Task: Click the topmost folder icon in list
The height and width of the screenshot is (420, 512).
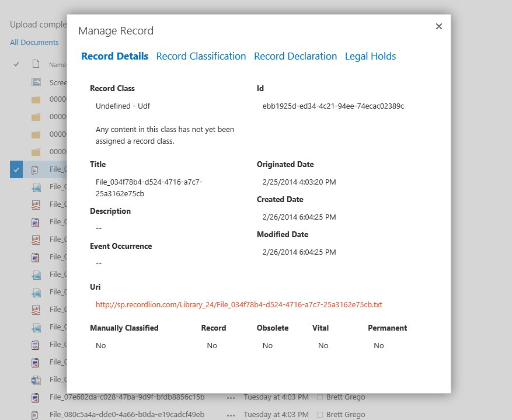Action: tap(36, 100)
